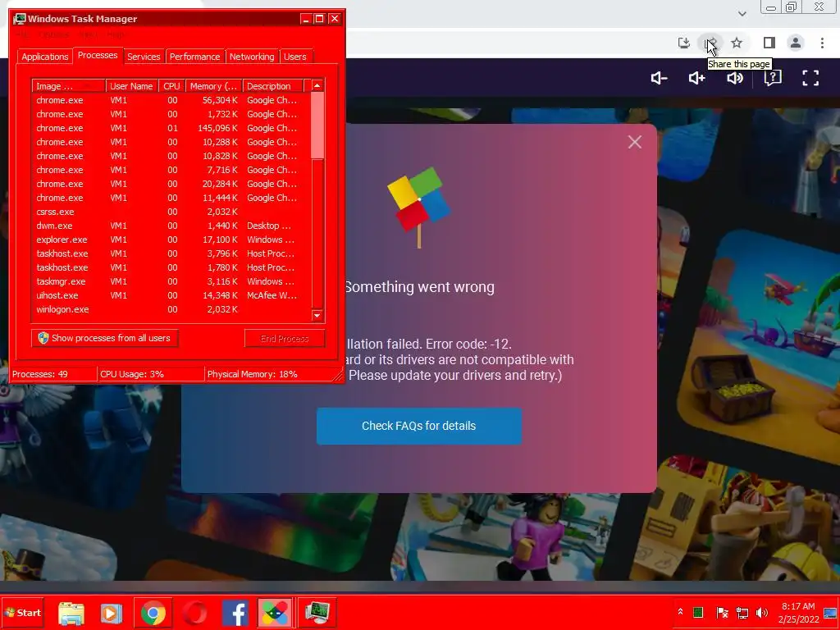Image resolution: width=840 pixels, height=630 pixels.
Task: Sort by the Description column header
Action: [x=272, y=86]
